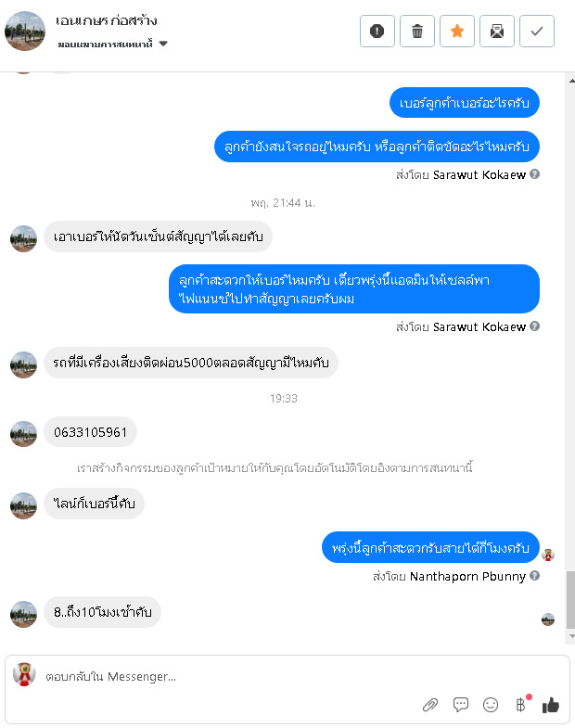The image size is (575, 728).
Task: Open saved replies speech bubble icon
Action: [x=461, y=705]
